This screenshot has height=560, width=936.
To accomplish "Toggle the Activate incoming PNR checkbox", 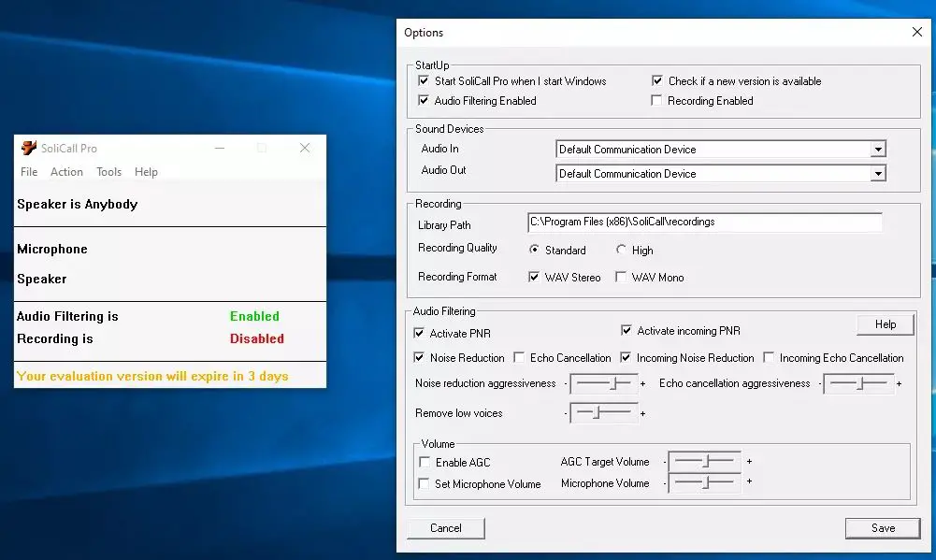I will [x=626, y=330].
